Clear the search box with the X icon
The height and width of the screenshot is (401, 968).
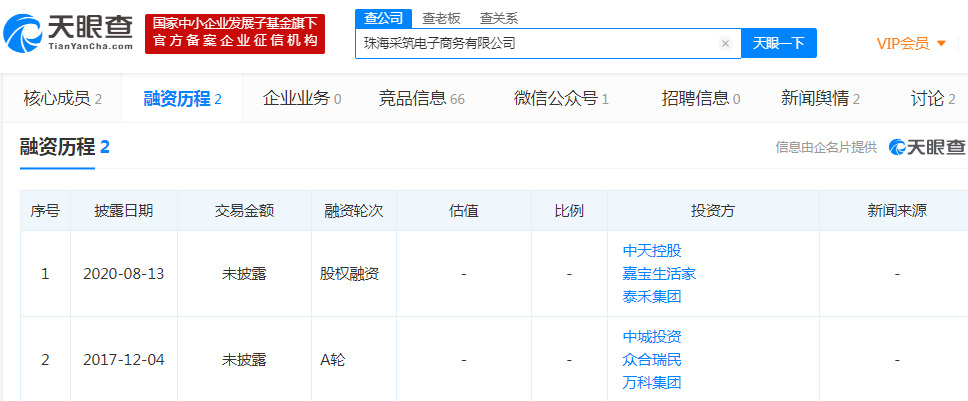point(725,43)
